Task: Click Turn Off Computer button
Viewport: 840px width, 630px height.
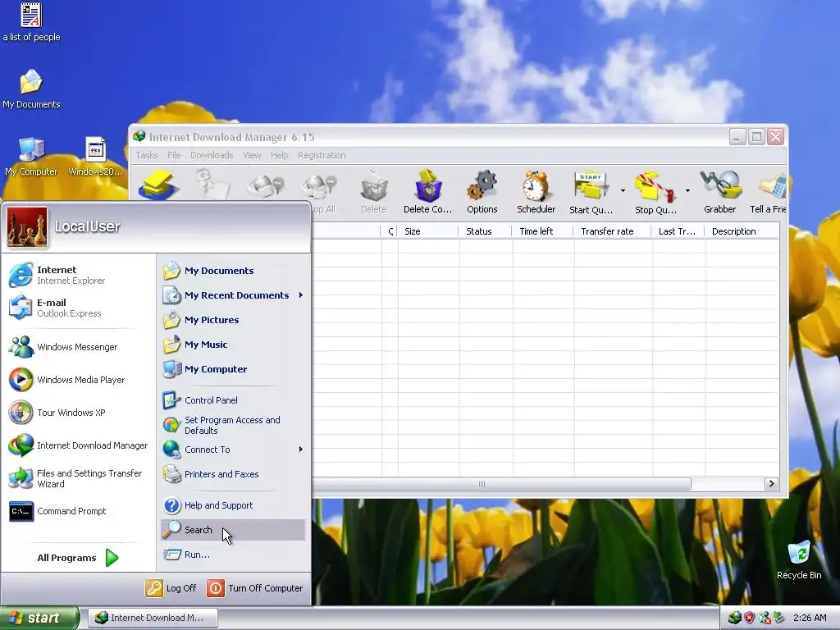Action: pyautogui.click(x=255, y=588)
